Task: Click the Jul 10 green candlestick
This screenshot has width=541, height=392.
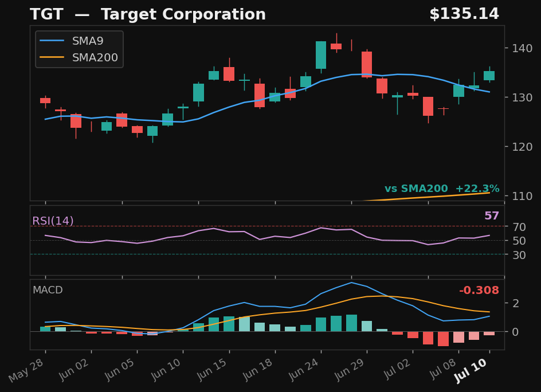Action: coord(489,76)
